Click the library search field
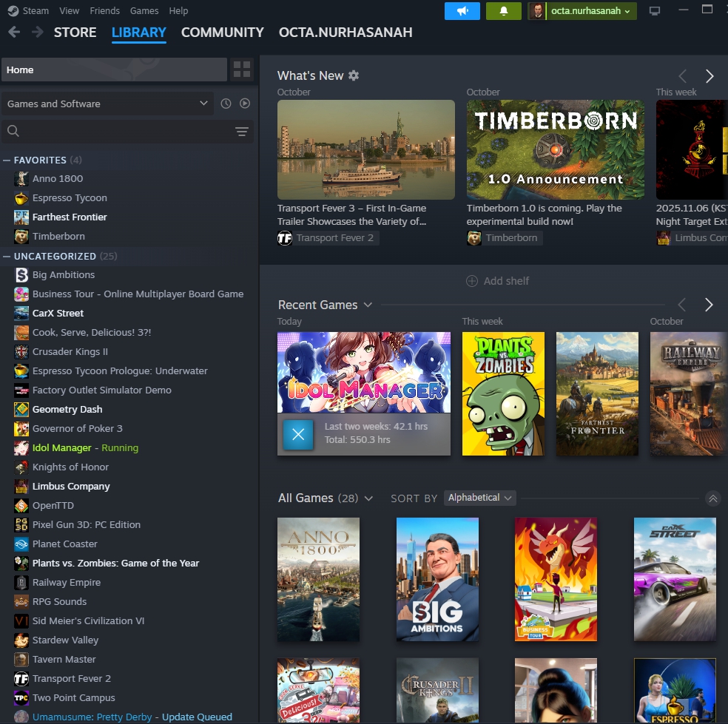 coord(118,132)
